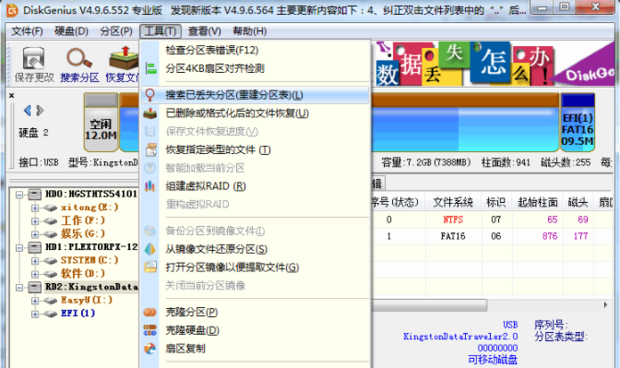620x368 pixels.
Task: Click the 空闲 12.0M free space block
Action: [x=101, y=122]
